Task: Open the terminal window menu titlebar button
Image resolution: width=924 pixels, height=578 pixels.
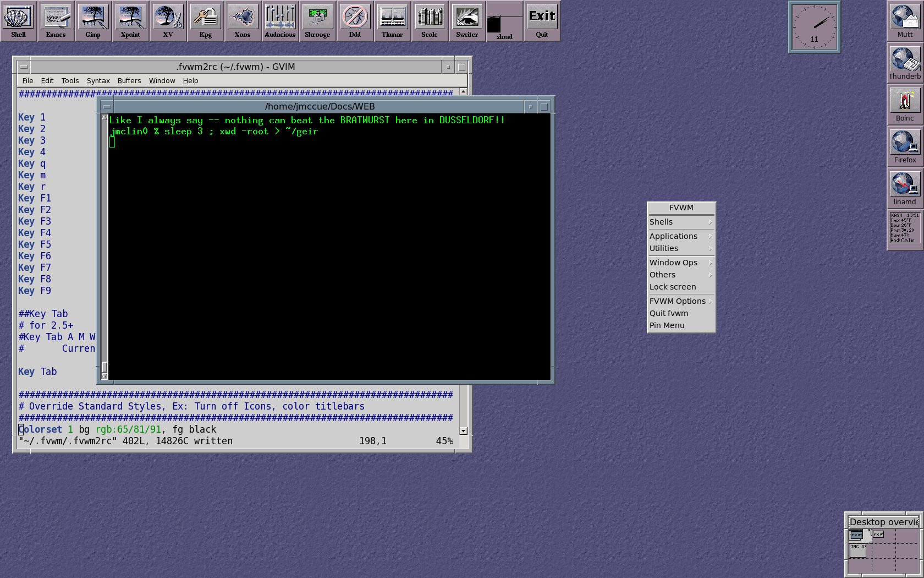Action: coord(107,107)
